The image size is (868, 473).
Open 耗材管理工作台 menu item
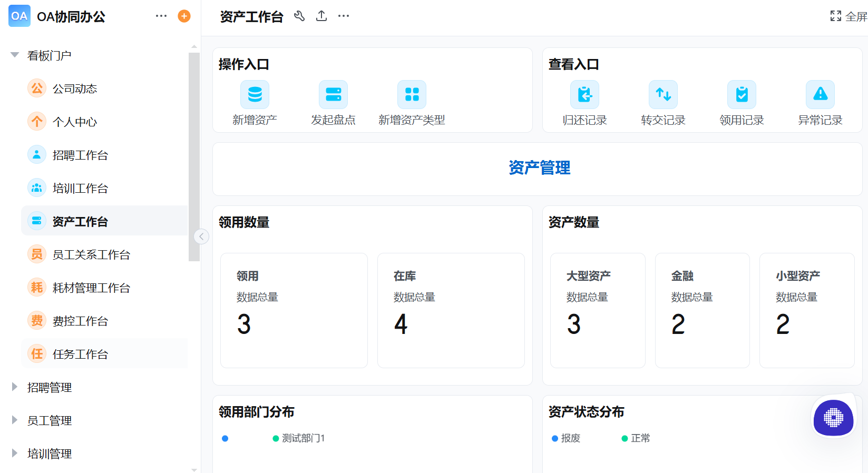point(104,288)
